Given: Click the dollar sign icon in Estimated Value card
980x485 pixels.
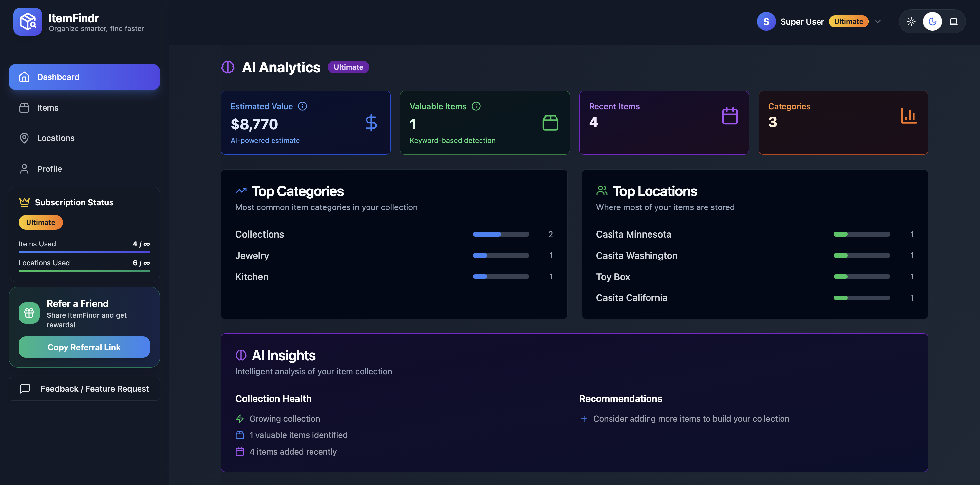Looking at the screenshot, I should point(371,123).
